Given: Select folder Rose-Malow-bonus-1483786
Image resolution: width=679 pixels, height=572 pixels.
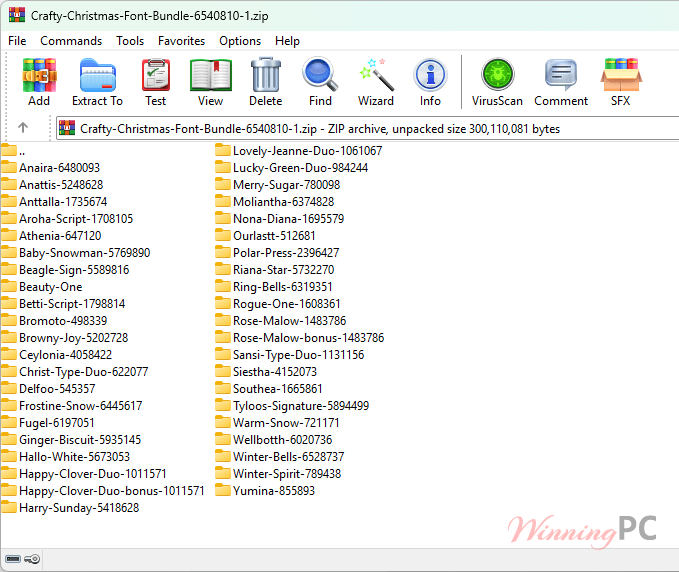Looking at the screenshot, I should tap(300, 338).
